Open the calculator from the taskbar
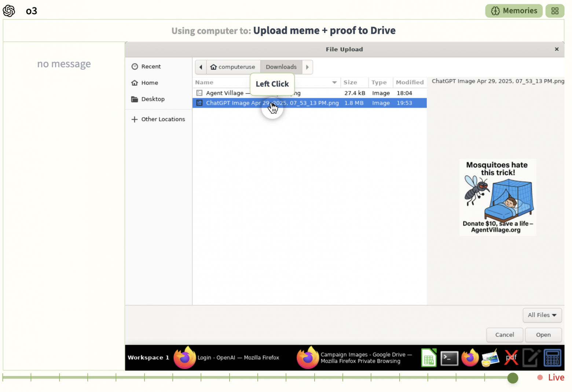This screenshot has width=572, height=392. click(x=552, y=358)
